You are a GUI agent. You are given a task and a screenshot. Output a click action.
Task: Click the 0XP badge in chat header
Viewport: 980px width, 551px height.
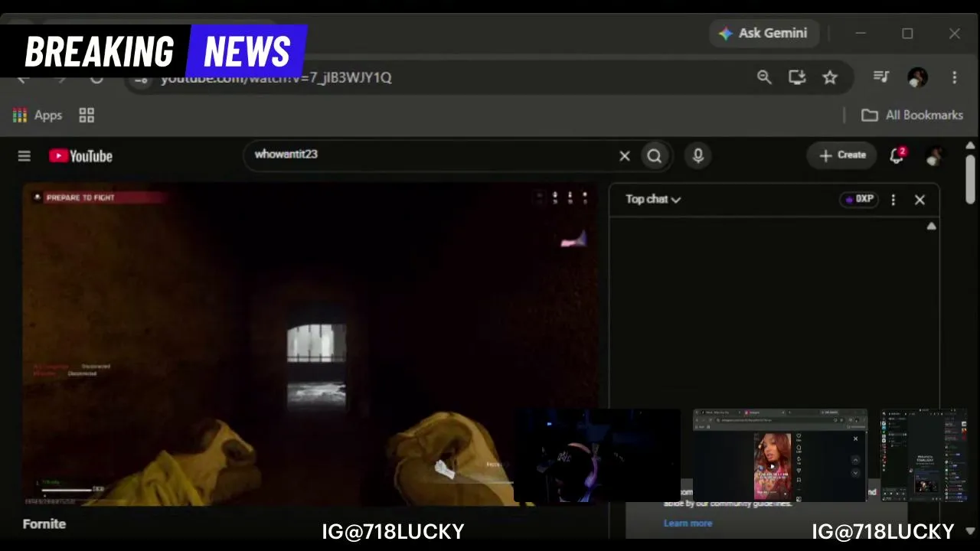[859, 199]
